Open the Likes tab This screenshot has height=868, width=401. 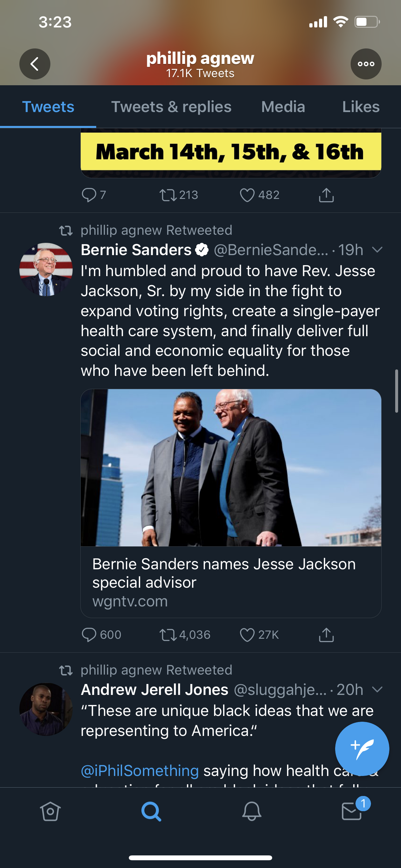pyautogui.click(x=361, y=107)
